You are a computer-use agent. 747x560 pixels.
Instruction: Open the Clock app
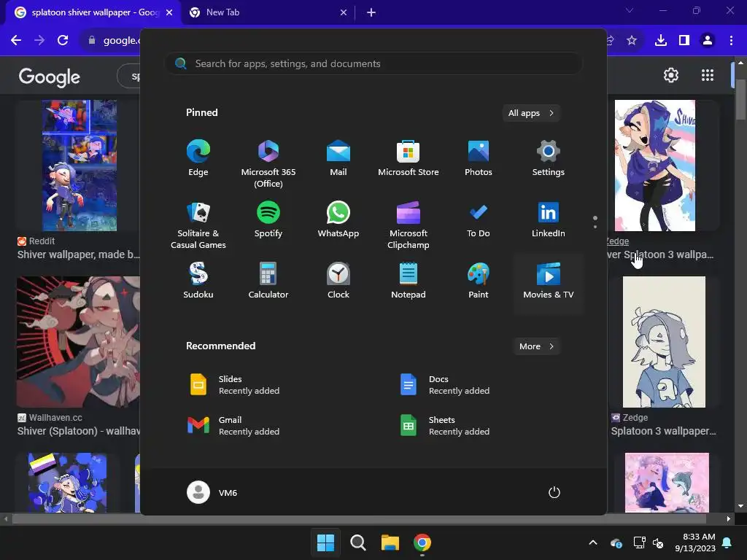tap(338, 281)
